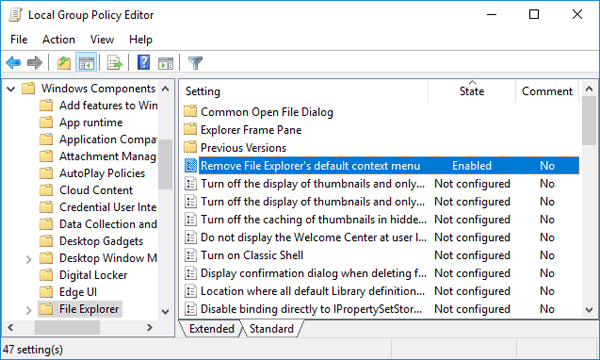Click the tree horizontal scroll left arrow
The image size is (600, 360).
tap(11, 327)
